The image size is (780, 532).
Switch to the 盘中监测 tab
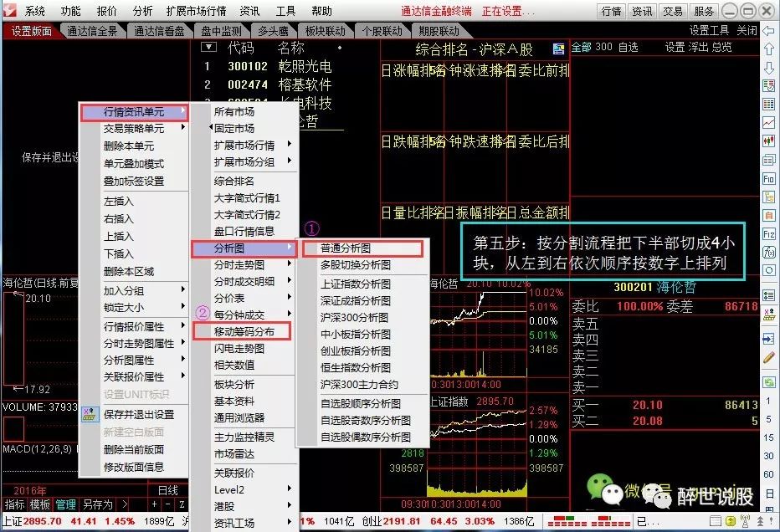(x=222, y=31)
